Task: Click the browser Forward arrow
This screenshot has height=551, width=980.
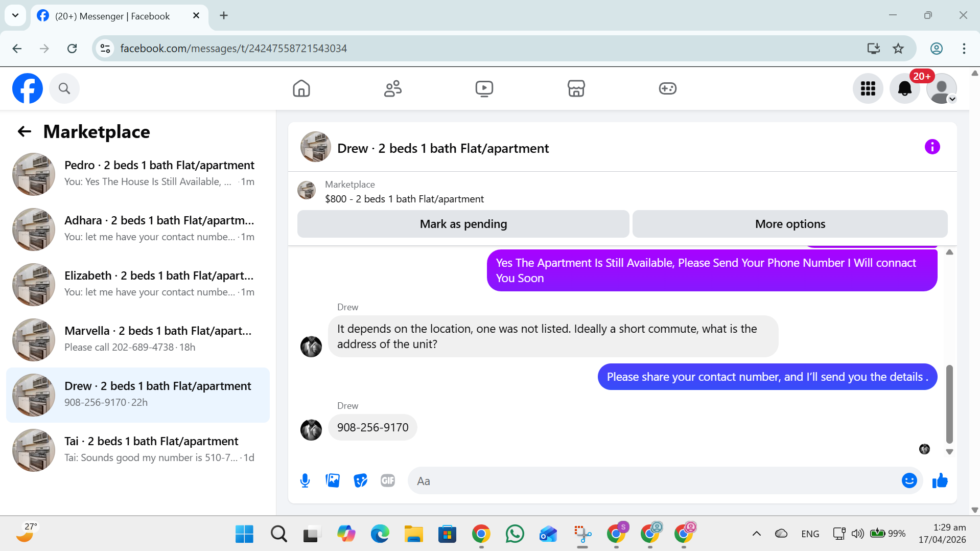Action: coord(44,49)
